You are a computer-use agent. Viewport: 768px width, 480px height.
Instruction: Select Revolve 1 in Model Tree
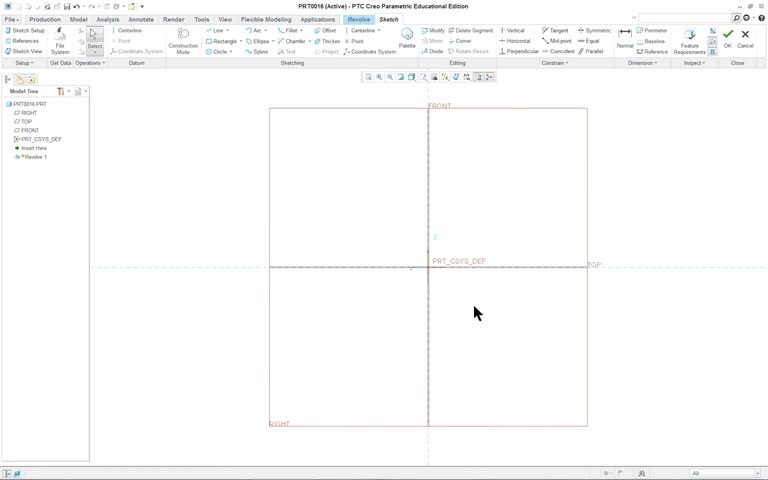(x=31, y=157)
